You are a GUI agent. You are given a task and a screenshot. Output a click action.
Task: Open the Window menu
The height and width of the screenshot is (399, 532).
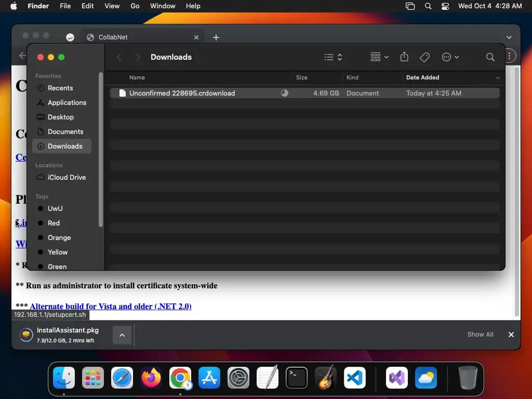163,6
